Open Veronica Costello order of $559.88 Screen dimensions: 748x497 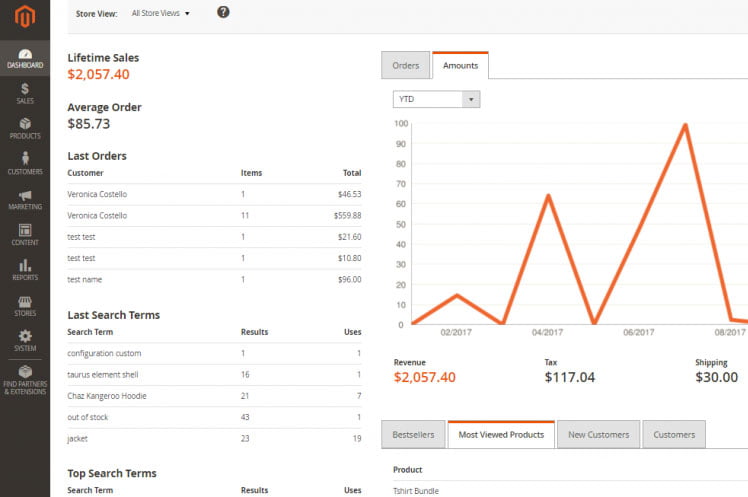click(214, 216)
